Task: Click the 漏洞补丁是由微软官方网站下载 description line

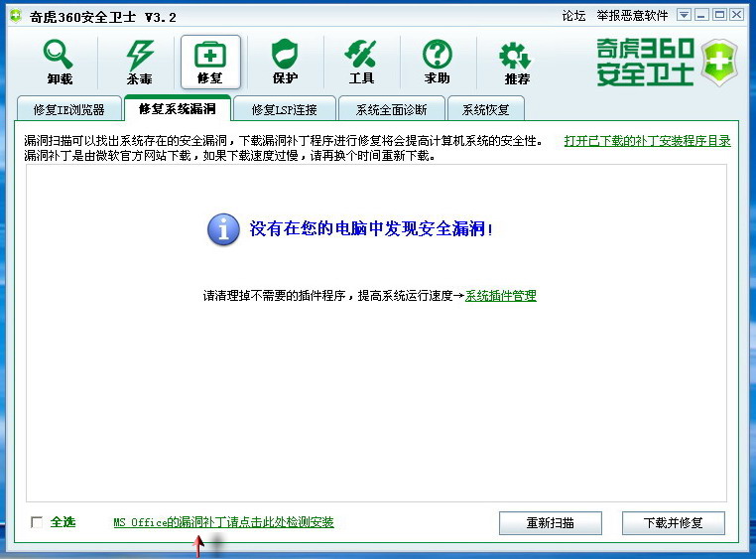Action: click(229, 156)
